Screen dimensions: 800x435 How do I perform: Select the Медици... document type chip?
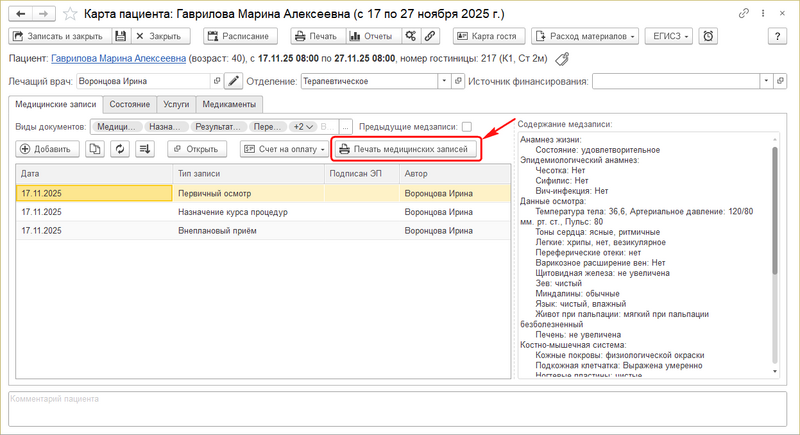click(x=116, y=126)
